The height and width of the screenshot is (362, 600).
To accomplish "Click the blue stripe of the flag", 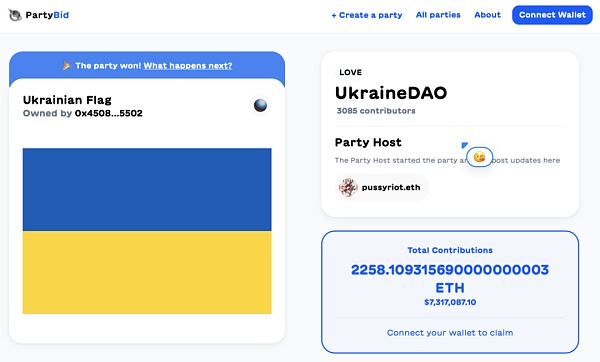I will coord(147,189).
